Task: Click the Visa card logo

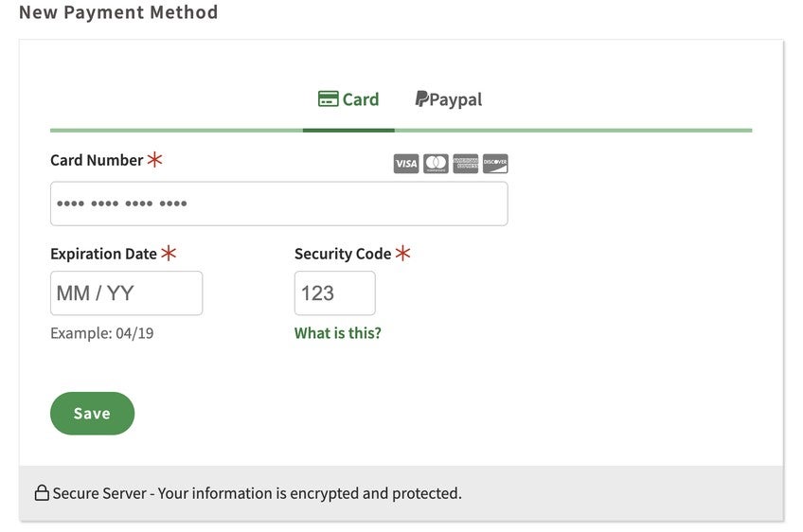Action: 405,164
